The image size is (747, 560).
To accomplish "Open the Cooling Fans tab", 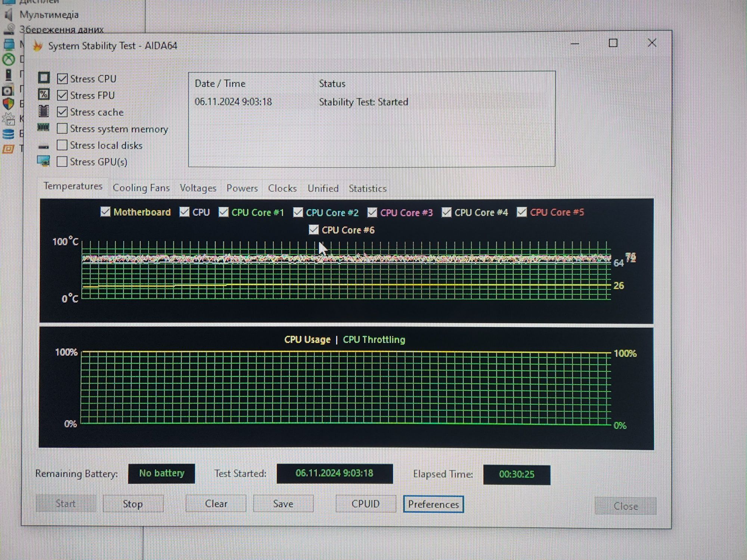I will [141, 188].
